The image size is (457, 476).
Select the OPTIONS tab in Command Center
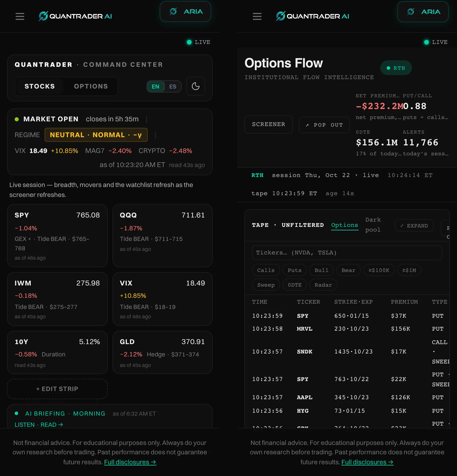pos(91,86)
